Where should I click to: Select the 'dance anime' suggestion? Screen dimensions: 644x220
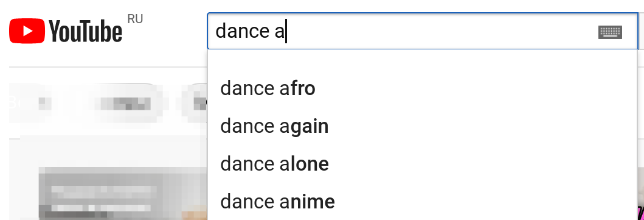click(x=422, y=202)
